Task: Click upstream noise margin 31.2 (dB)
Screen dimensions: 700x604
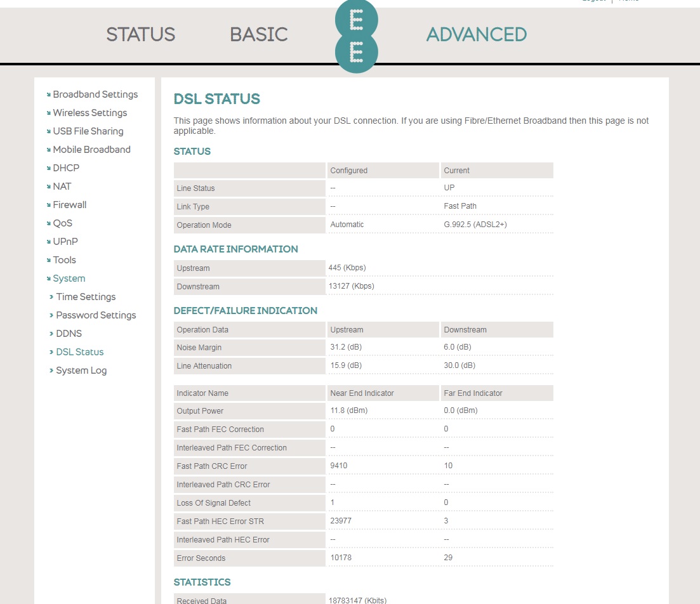Action: 346,347
